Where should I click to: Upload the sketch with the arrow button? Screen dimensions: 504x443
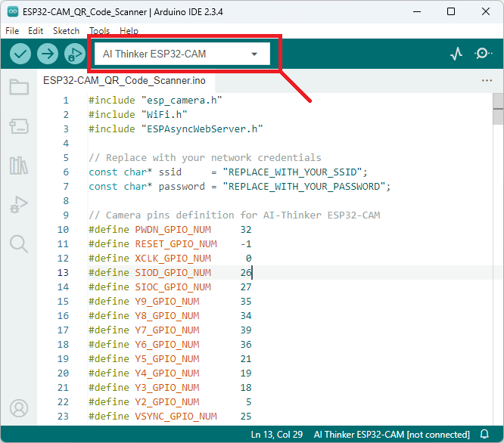tap(48, 54)
